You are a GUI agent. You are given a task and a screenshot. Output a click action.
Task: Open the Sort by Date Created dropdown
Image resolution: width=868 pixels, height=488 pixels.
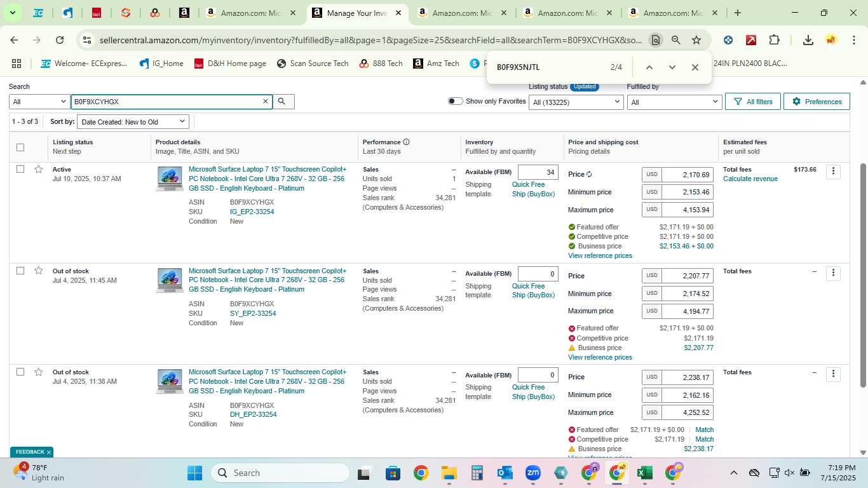click(133, 121)
